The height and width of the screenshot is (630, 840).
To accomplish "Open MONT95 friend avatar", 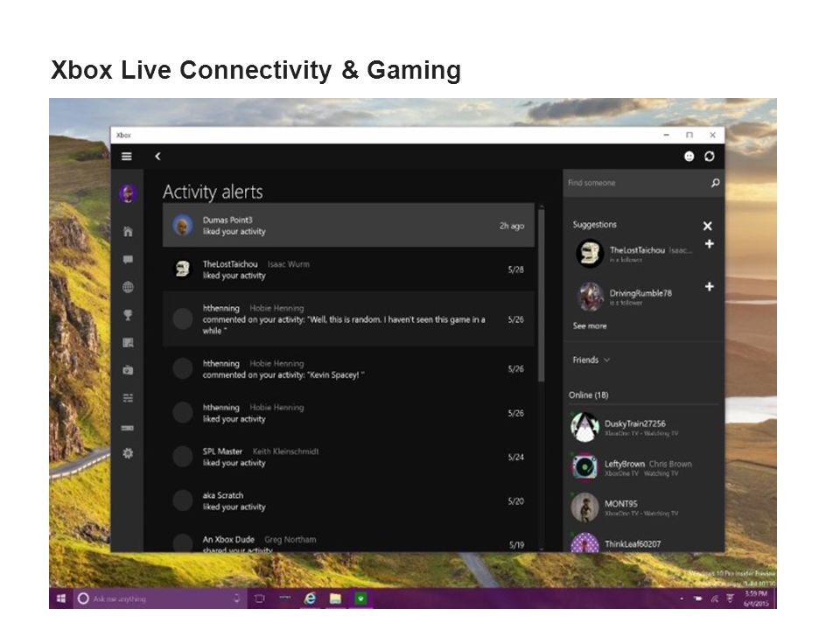I will (x=584, y=507).
